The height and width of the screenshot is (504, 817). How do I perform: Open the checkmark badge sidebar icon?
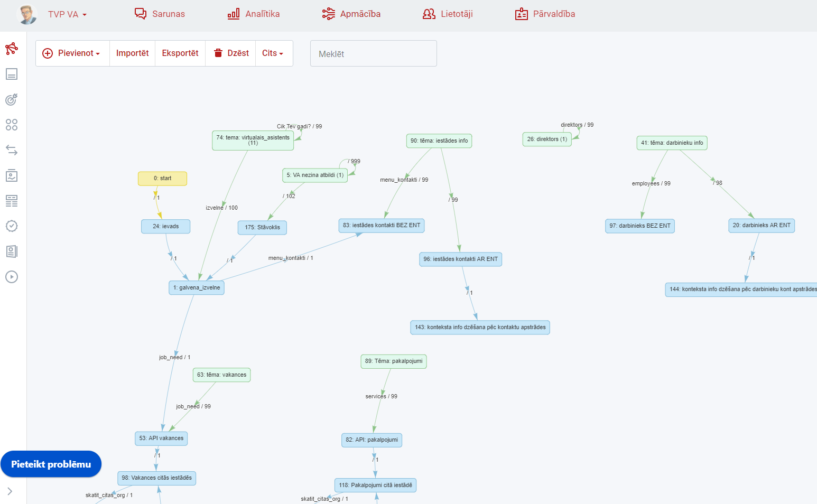[x=12, y=226]
